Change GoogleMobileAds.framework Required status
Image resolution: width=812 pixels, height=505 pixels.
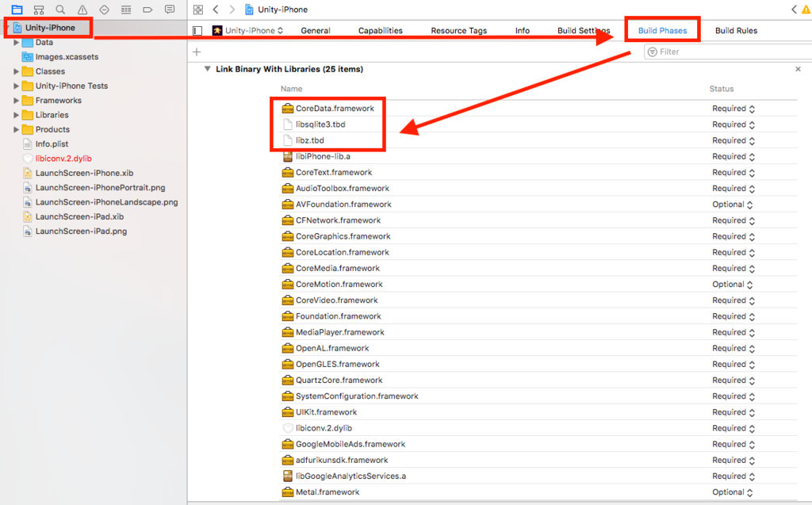tap(733, 444)
